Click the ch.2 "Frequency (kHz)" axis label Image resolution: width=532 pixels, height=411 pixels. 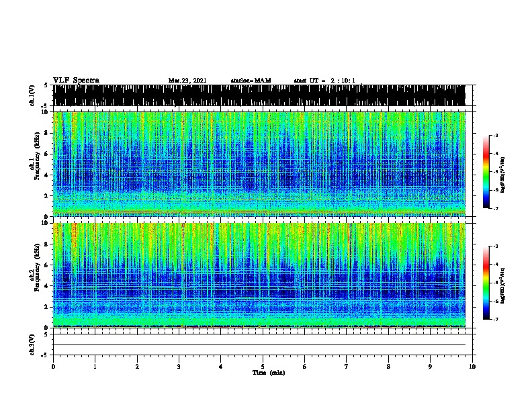[x=37, y=267]
